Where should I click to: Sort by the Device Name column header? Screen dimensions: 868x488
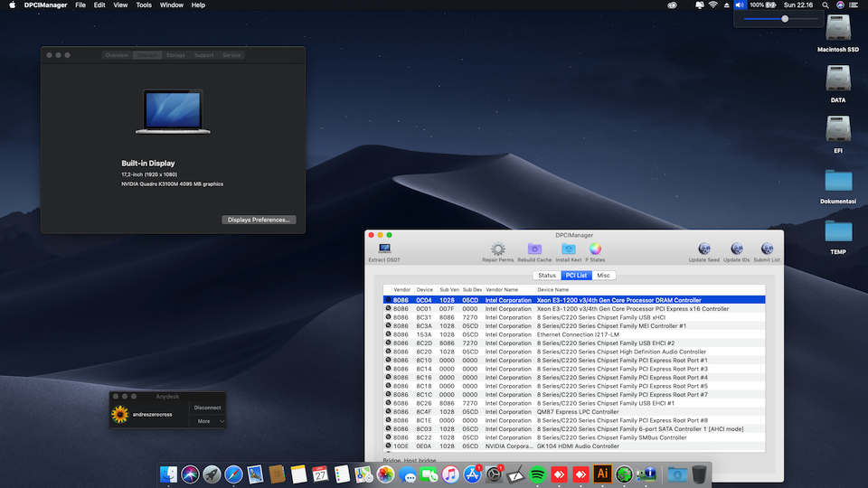650,289
